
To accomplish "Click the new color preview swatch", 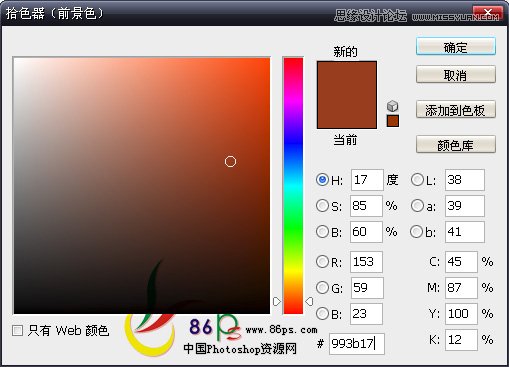I will 347,78.
